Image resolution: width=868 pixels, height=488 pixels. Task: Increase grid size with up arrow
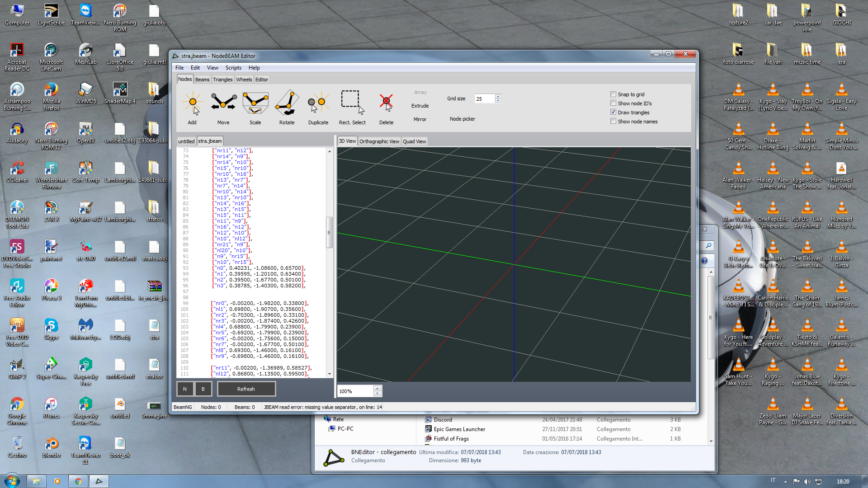click(x=498, y=96)
